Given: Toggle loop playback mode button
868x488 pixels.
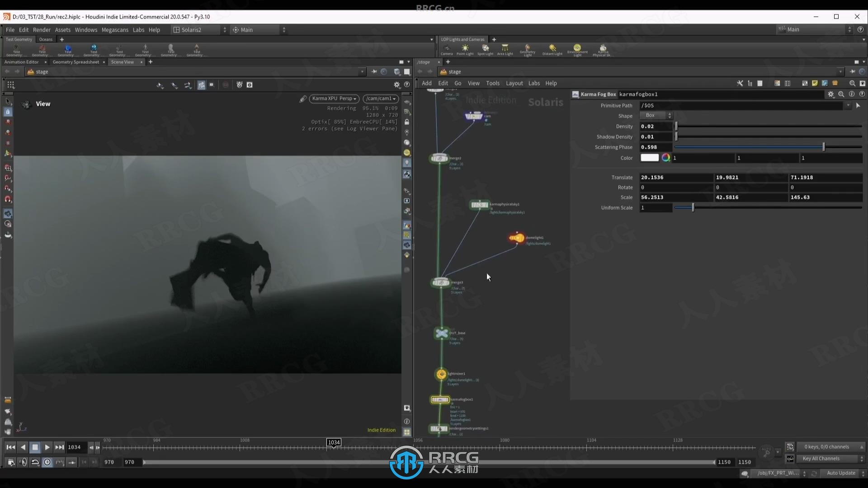Looking at the screenshot, I should (35, 462).
